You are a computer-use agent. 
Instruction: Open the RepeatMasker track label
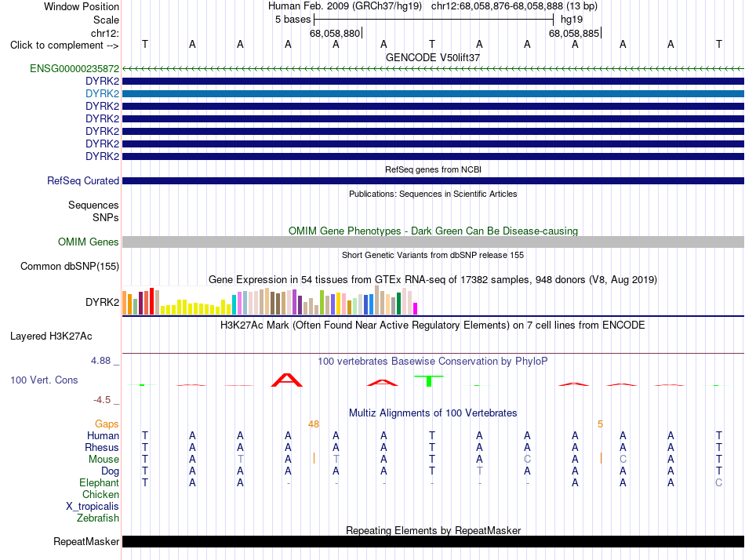pos(86,541)
